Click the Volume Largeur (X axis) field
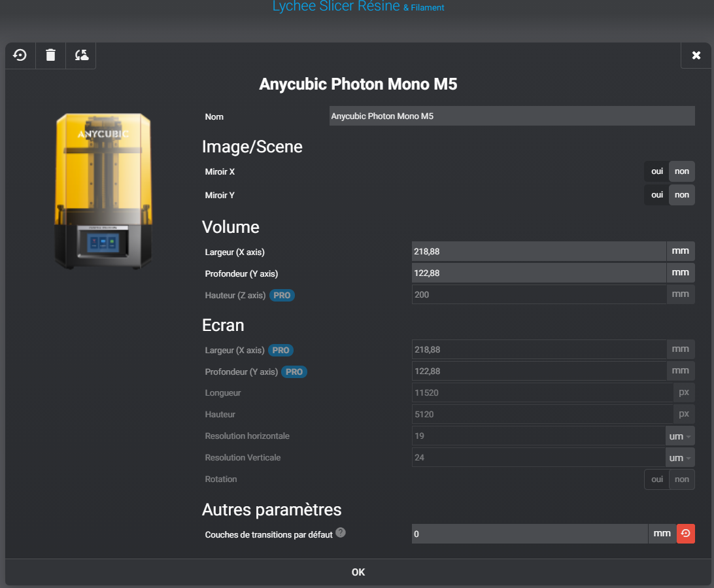The image size is (714, 588). coord(539,251)
